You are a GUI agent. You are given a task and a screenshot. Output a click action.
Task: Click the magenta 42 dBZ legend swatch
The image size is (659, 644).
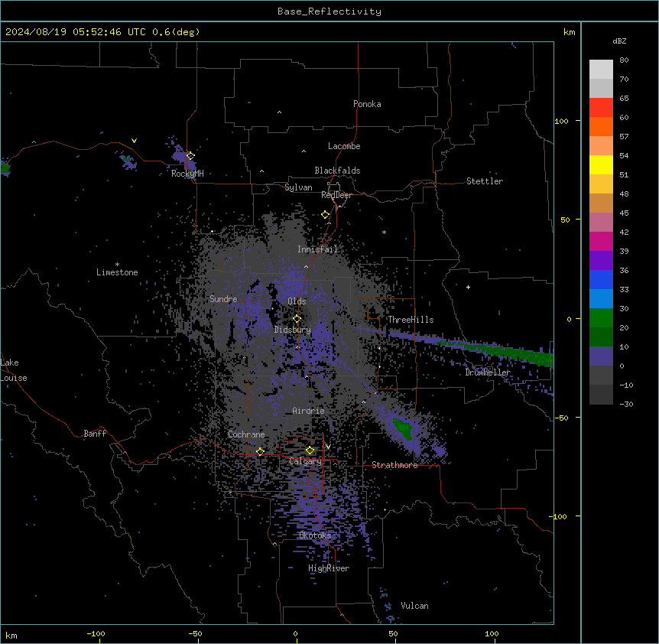point(601,241)
